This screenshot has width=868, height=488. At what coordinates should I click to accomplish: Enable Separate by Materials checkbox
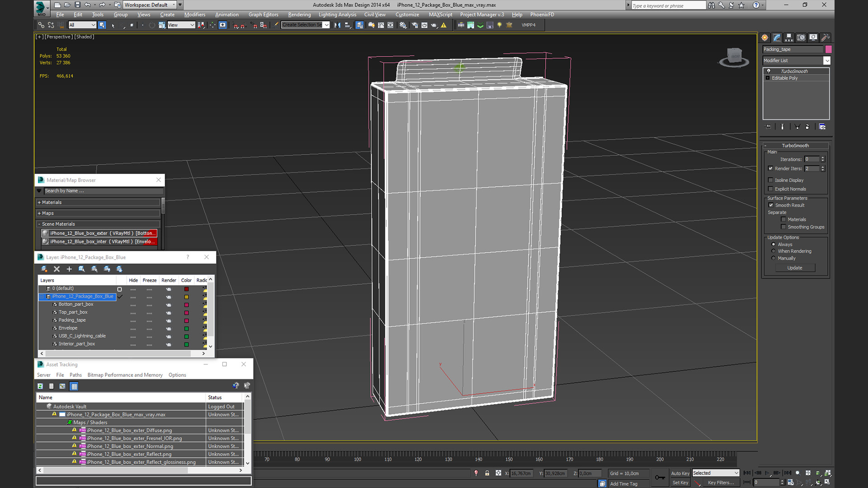pyautogui.click(x=783, y=220)
